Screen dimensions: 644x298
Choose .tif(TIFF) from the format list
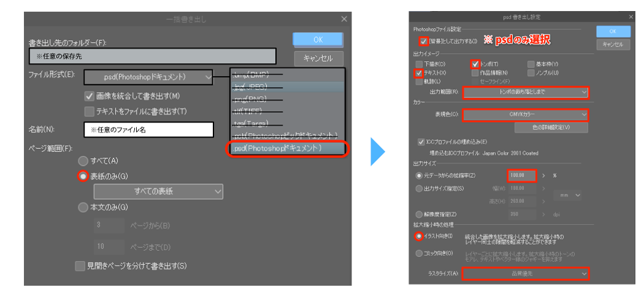287,111
